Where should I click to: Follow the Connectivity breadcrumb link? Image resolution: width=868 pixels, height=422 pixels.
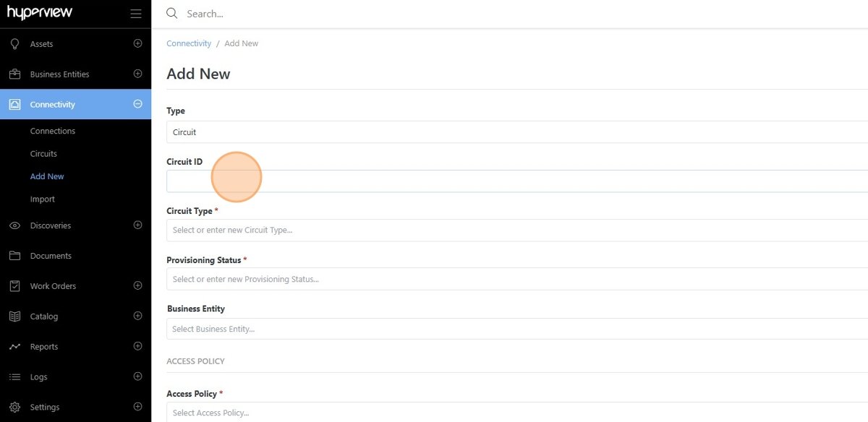click(189, 43)
